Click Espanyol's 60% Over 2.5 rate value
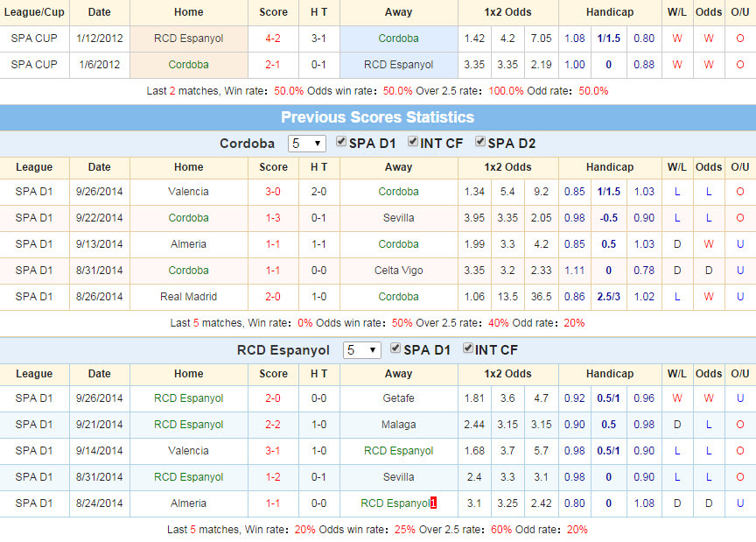756x542 pixels. (501, 530)
